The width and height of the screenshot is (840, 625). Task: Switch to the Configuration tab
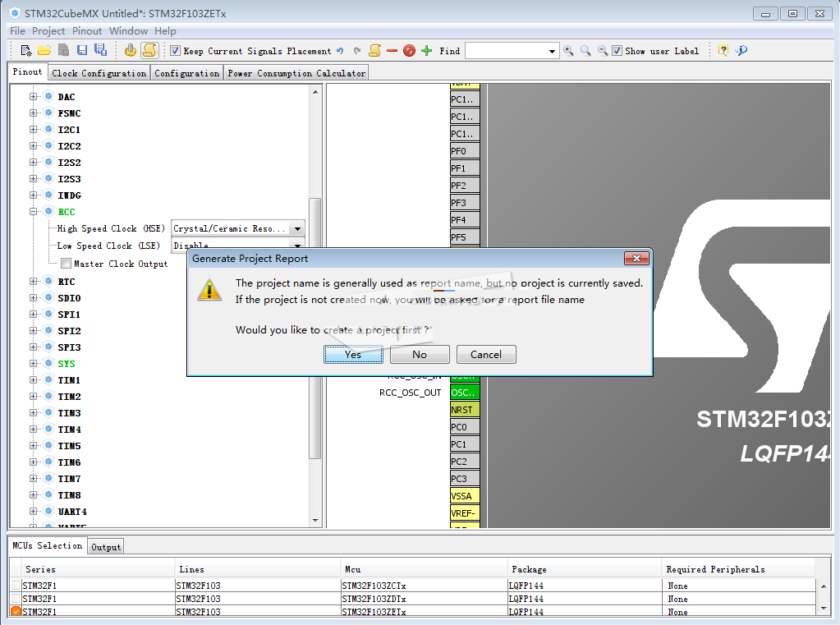186,73
